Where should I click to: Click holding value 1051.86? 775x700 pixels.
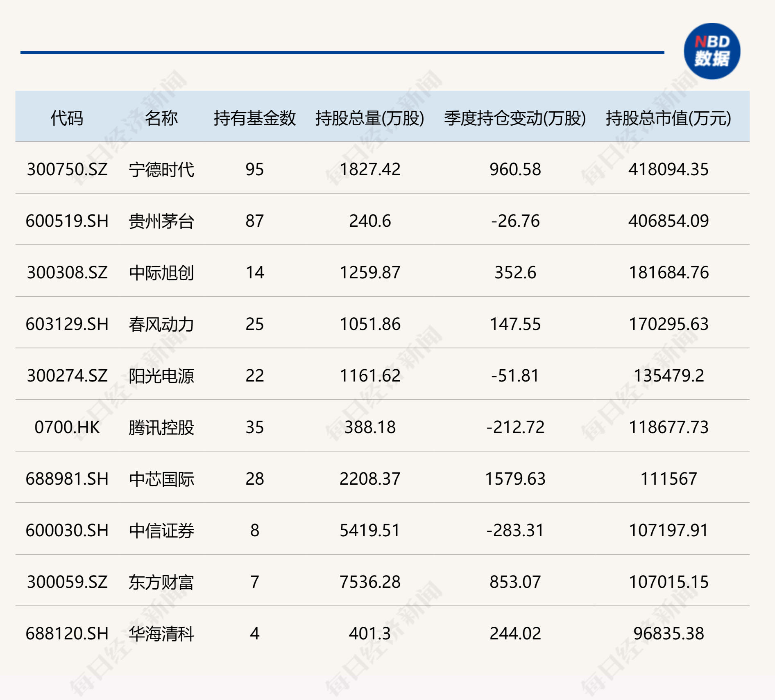pyautogui.click(x=370, y=324)
